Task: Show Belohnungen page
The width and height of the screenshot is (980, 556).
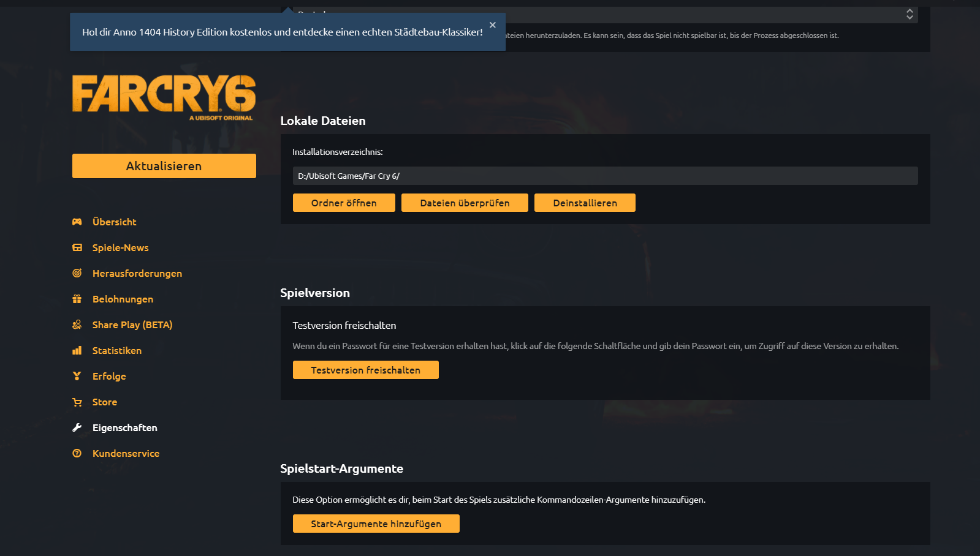Action: [123, 299]
